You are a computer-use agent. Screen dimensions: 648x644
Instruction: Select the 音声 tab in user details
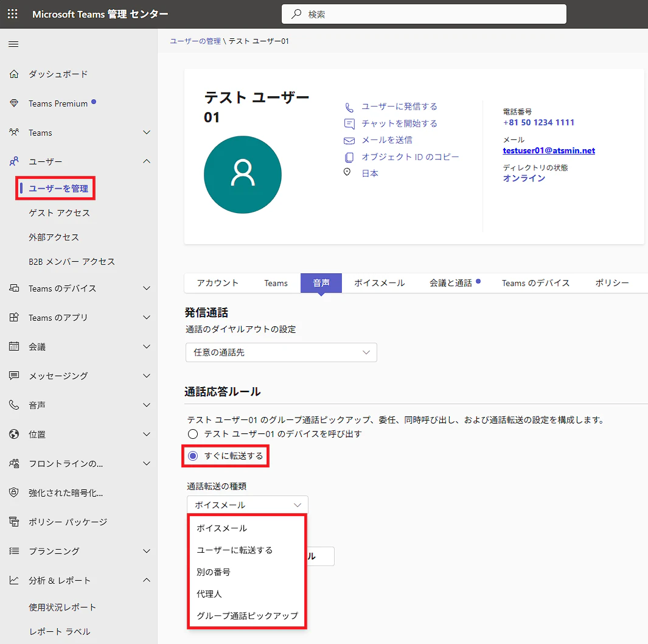tap(321, 283)
